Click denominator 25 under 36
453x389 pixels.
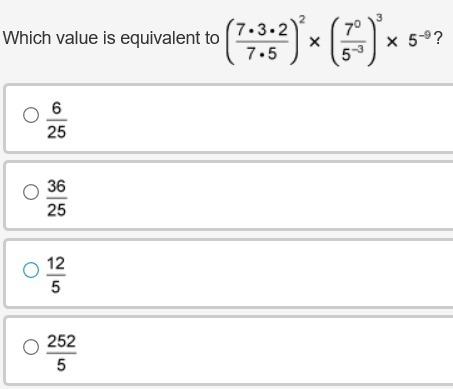[57, 210]
